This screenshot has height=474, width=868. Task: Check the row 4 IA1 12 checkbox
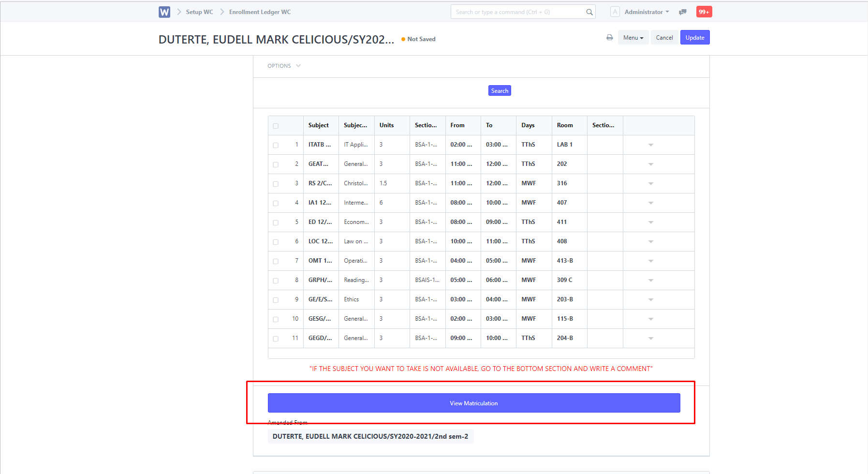276,203
